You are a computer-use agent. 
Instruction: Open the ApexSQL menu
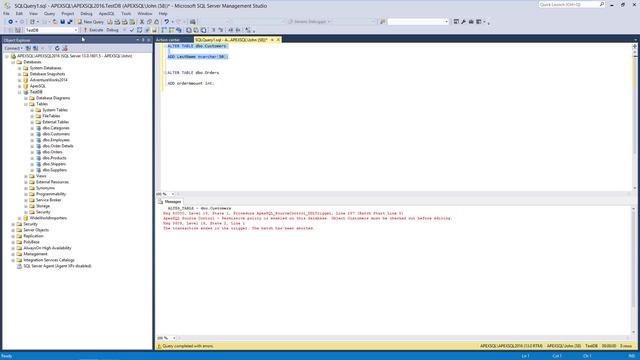pos(107,13)
